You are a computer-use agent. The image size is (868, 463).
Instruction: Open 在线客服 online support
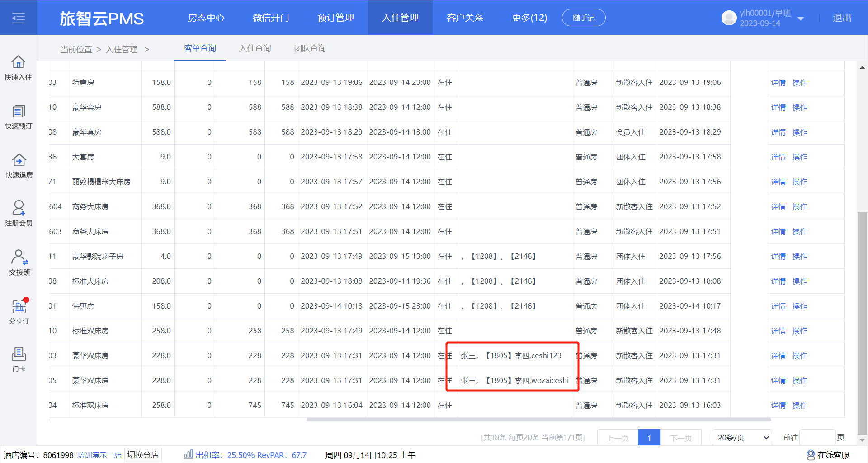828,455
